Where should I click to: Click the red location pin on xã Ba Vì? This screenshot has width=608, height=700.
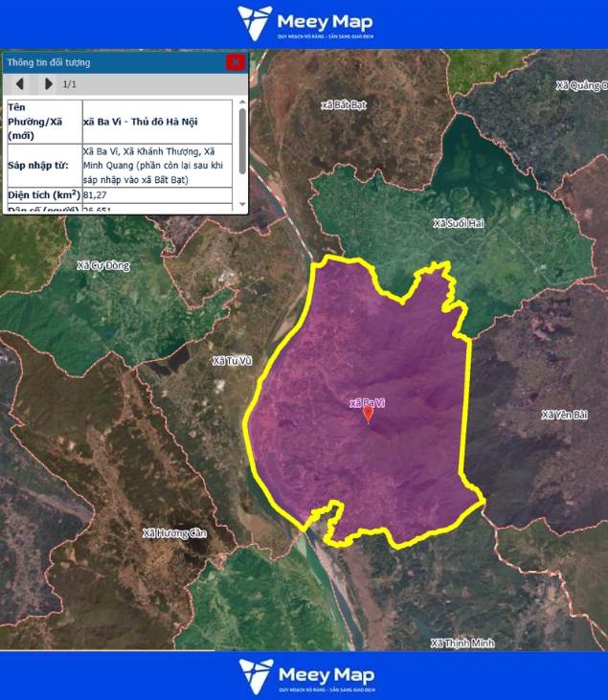[x=369, y=415]
